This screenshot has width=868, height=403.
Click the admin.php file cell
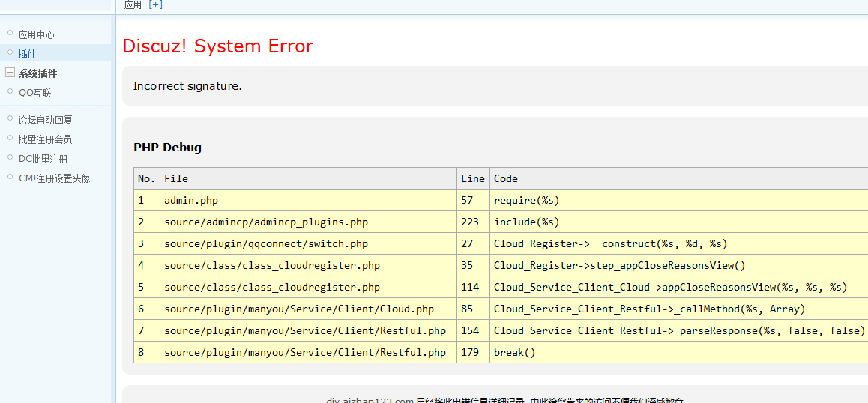click(x=308, y=201)
